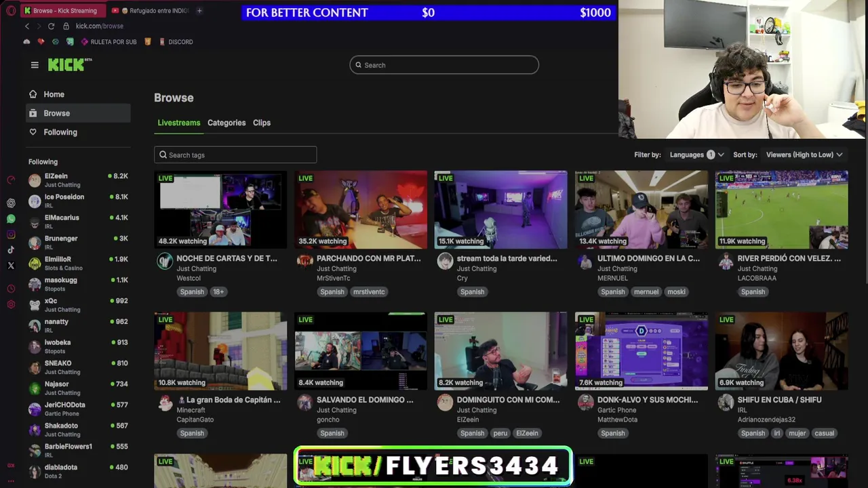Click the LACOBRAAA channel name
The height and width of the screenshot is (488, 868).
757,278
